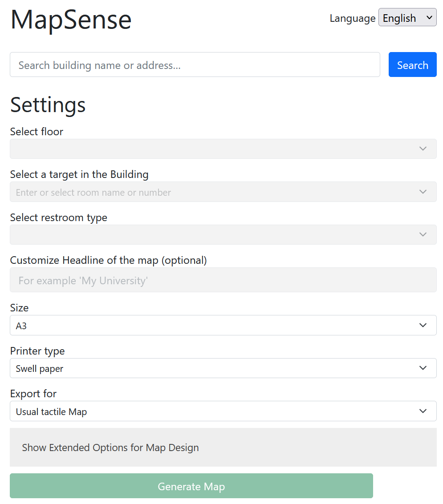Click the blue Search button
443x504 pixels.
click(x=412, y=65)
